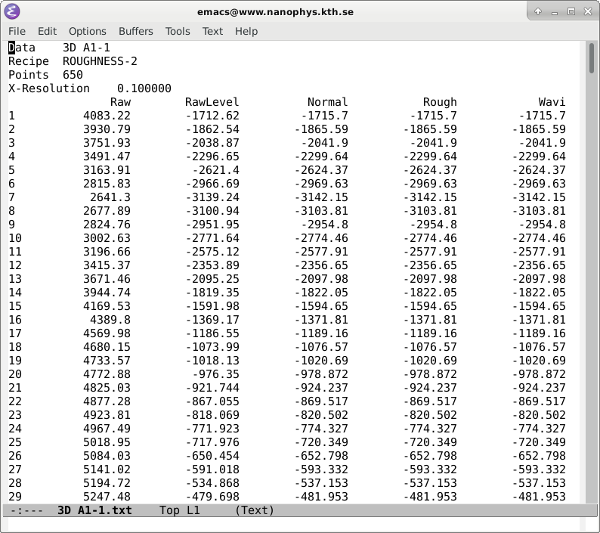Open the window menu icon in title bar
Image resolution: width=600 pixels, height=533 pixels.
point(10,11)
